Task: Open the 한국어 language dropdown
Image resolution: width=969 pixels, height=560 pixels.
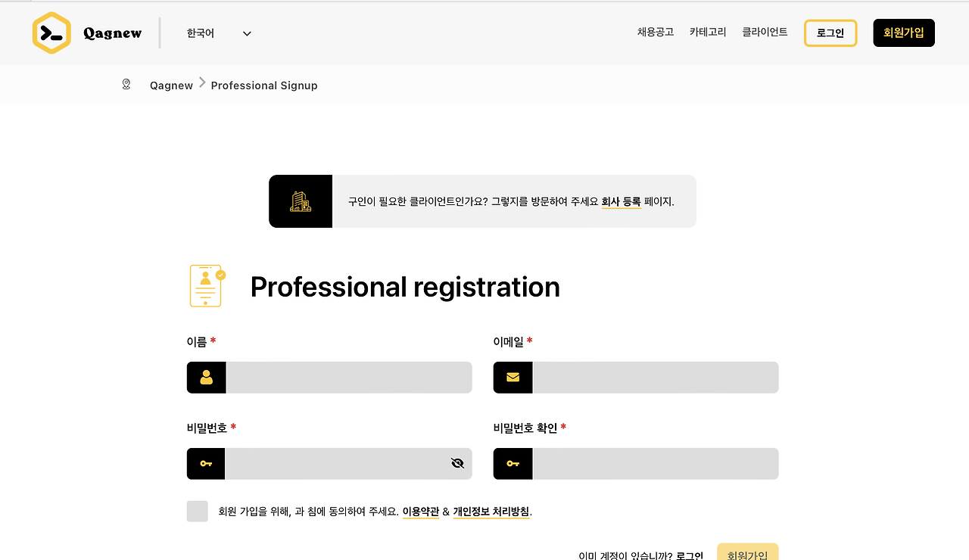Action: tap(217, 33)
